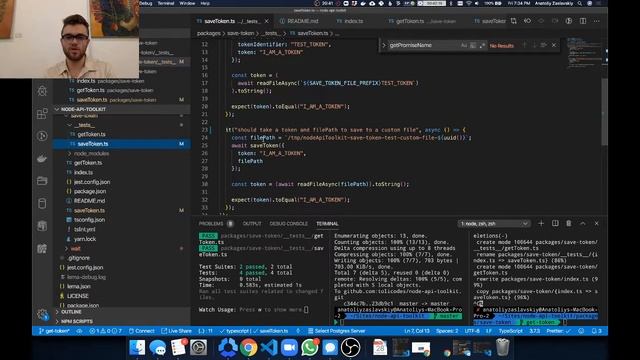Click Ln 7, Col 13 in status bar

pyautogui.click(x=417, y=331)
